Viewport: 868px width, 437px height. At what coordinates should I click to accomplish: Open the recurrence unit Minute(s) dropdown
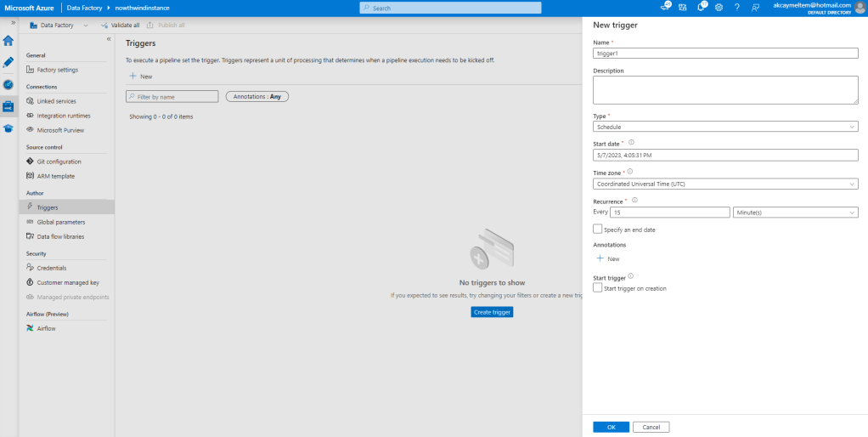click(795, 213)
